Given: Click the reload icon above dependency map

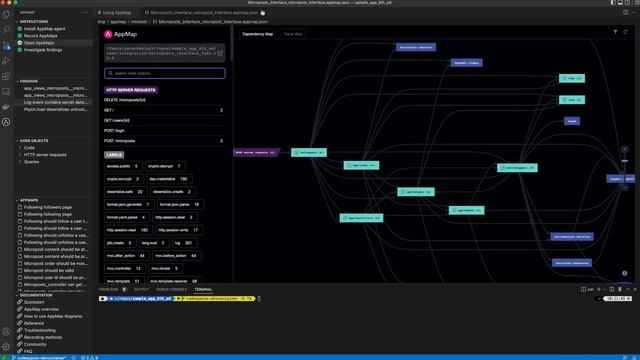Looking at the screenshot, I should point(625,32).
